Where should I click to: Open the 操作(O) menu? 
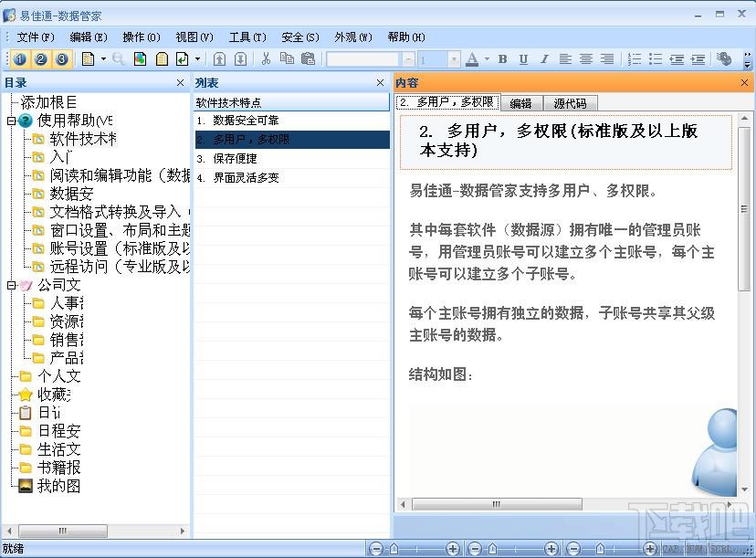(x=142, y=37)
